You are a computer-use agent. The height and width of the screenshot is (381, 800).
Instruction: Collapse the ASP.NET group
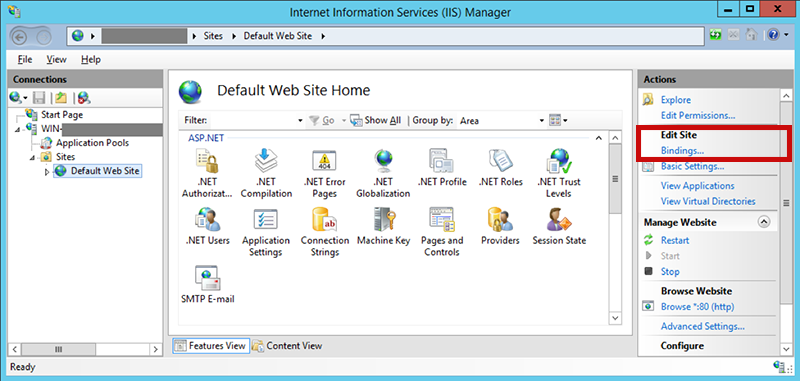[598, 138]
